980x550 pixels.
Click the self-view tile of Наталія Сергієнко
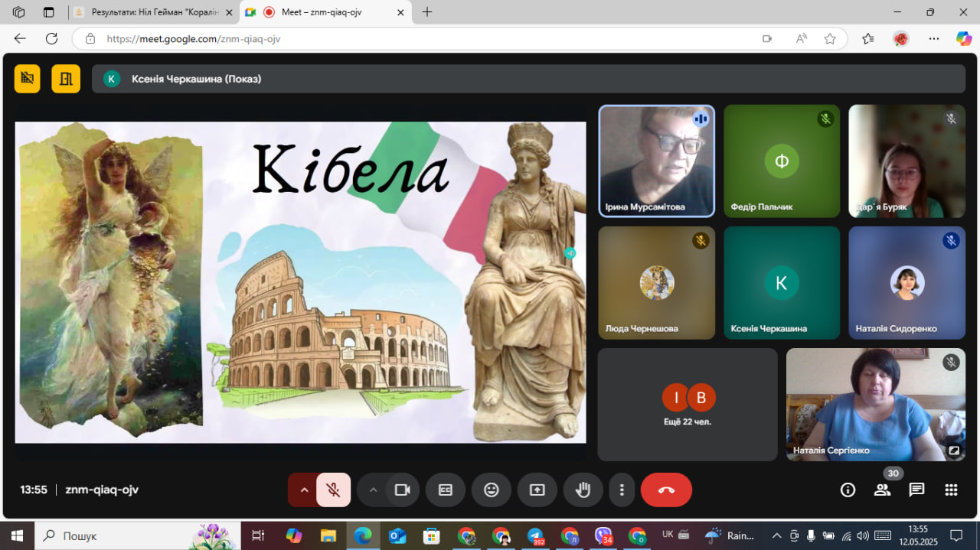(x=876, y=405)
